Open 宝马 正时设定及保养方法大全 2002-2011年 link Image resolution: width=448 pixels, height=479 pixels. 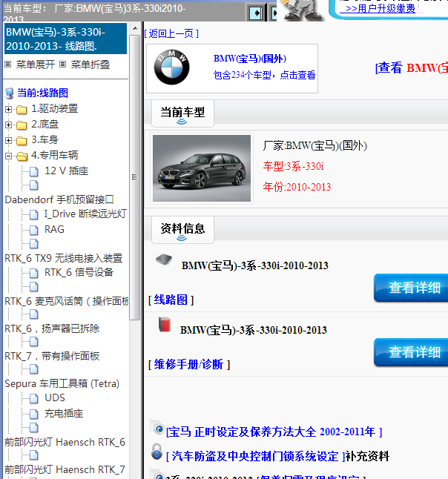[x=274, y=432]
